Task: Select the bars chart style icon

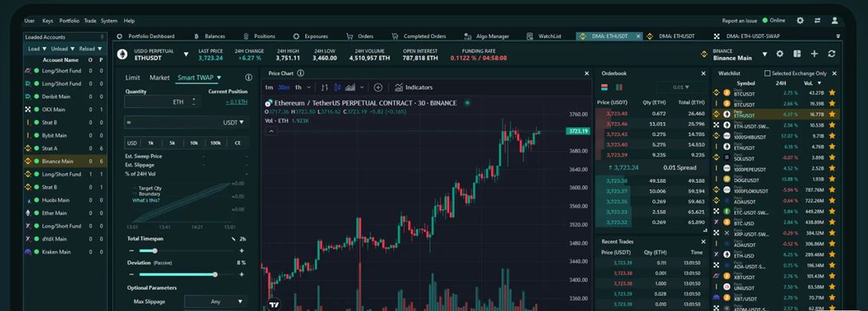Action: (325, 87)
